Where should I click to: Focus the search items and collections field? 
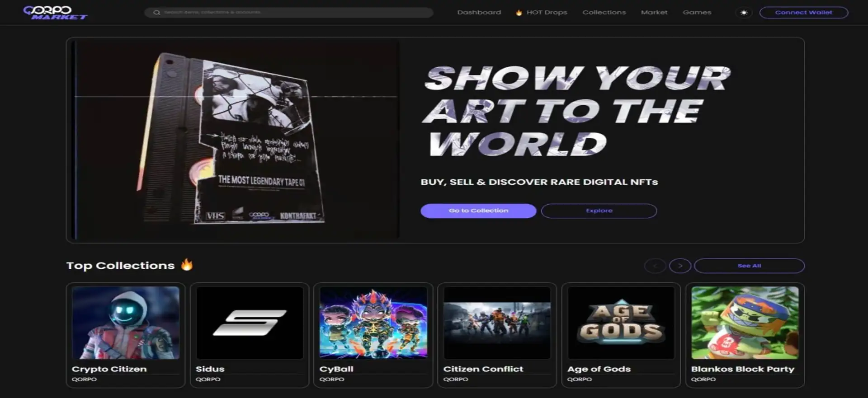(x=294, y=13)
